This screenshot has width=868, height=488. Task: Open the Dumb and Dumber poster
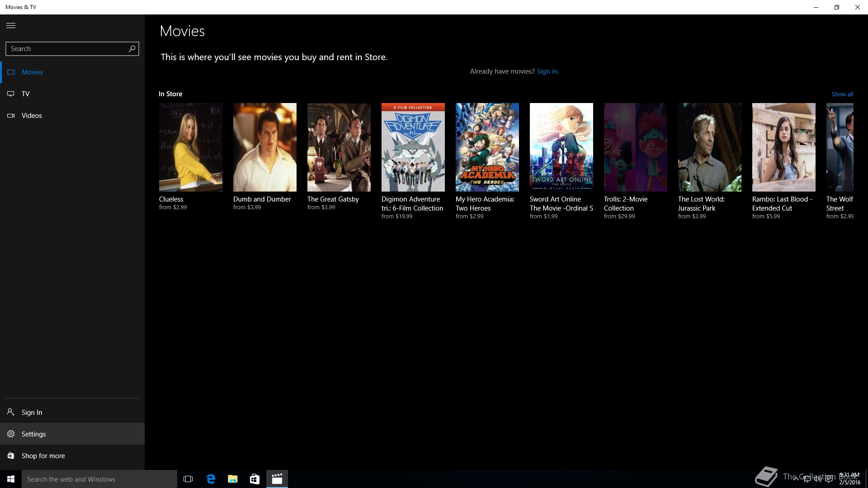pos(265,147)
